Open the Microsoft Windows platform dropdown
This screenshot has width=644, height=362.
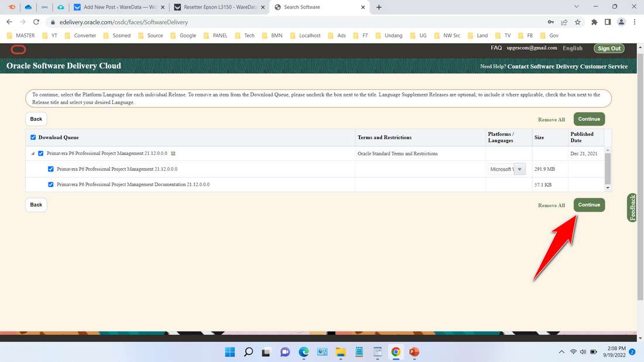click(520, 169)
